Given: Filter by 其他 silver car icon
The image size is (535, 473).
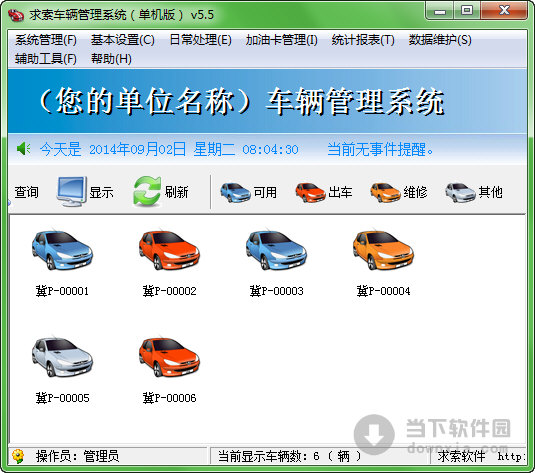Looking at the screenshot, I should click(x=460, y=192).
